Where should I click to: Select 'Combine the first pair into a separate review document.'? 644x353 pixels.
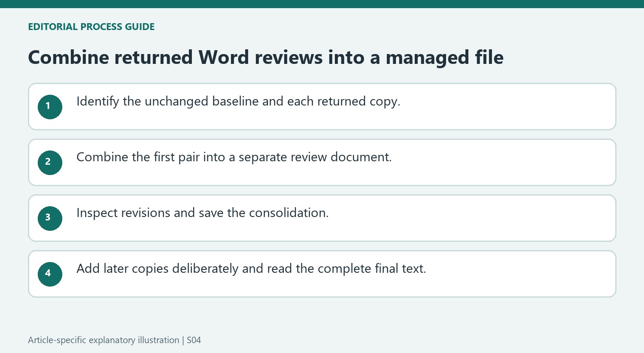[x=234, y=157]
